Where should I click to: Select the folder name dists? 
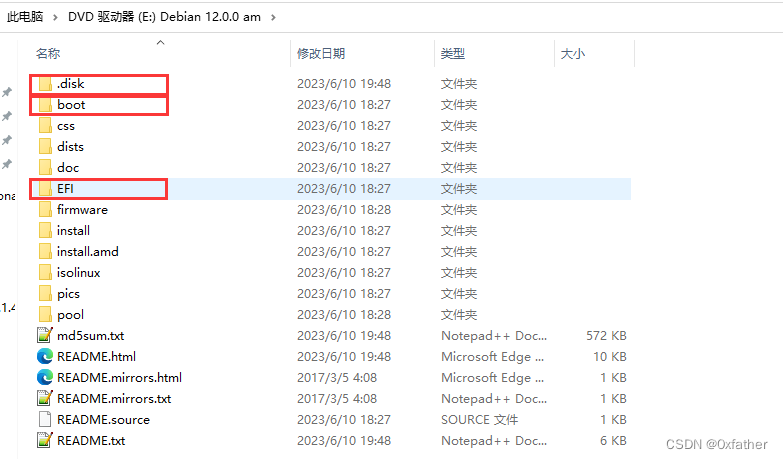coord(70,147)
